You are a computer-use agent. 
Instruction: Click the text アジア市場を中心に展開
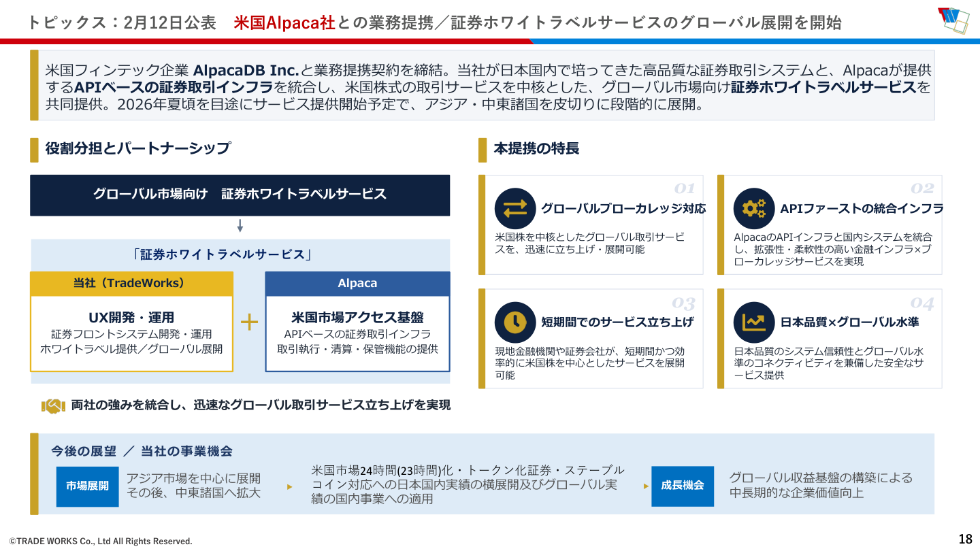coord(193,478)
